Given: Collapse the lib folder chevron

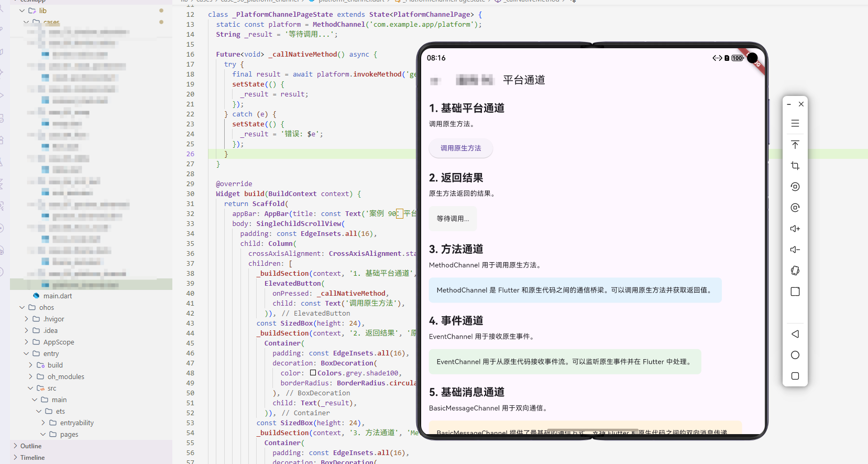Looking at the screenshot, I should 22,10.
